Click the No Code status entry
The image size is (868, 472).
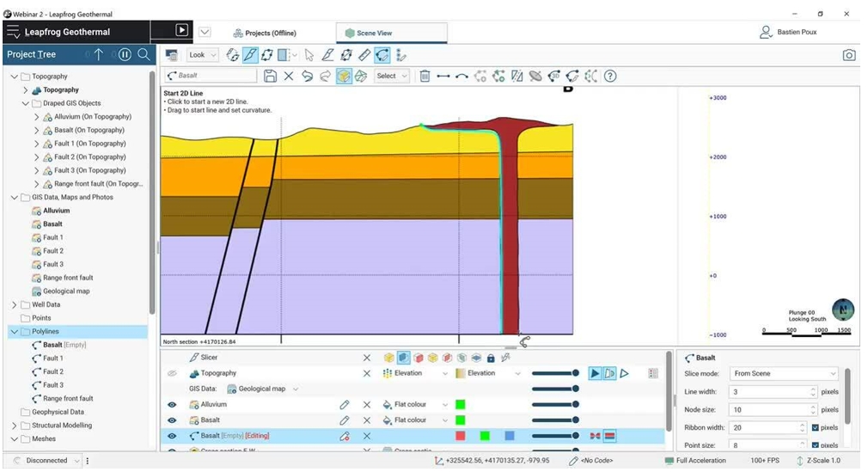coord(590,460)
